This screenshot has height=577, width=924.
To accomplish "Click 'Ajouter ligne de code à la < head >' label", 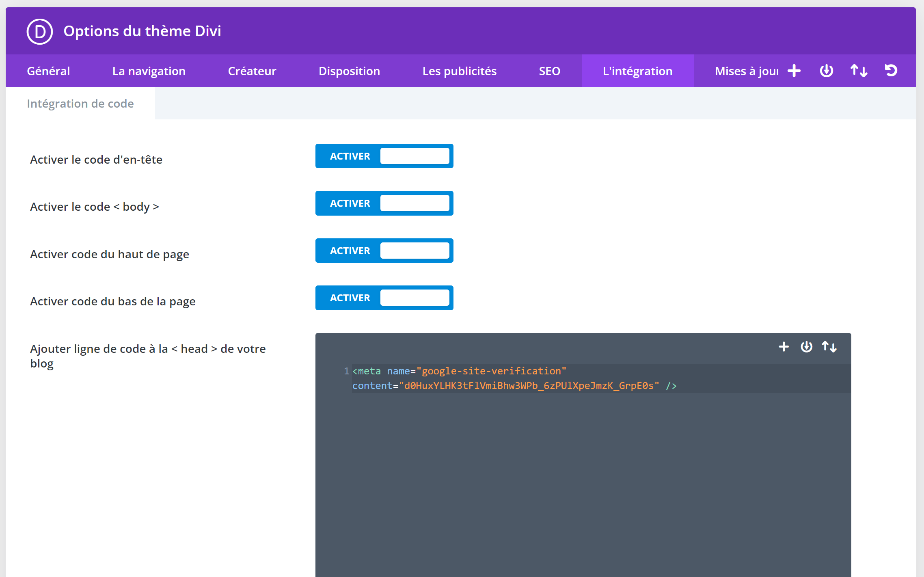I will [x=148, y=356].
